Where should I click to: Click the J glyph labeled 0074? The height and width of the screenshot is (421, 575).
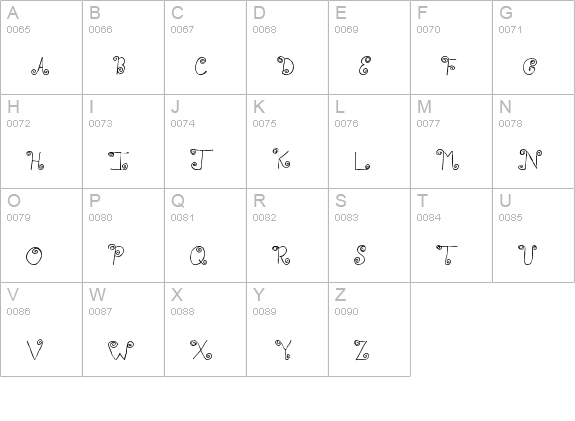pos(205,142)
